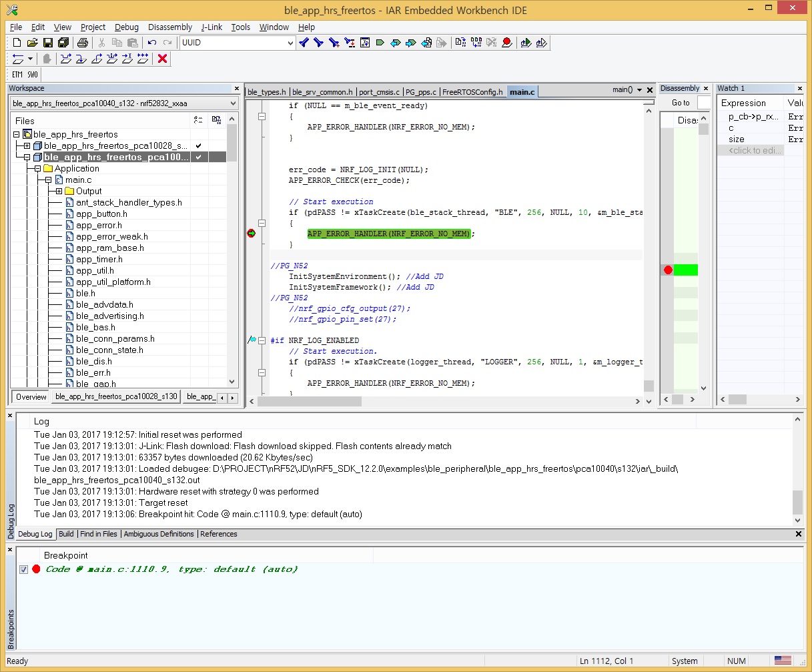The height and width of the screenshot is (672, 812).
Task: Open the References tab
Action: pos(219,534)
